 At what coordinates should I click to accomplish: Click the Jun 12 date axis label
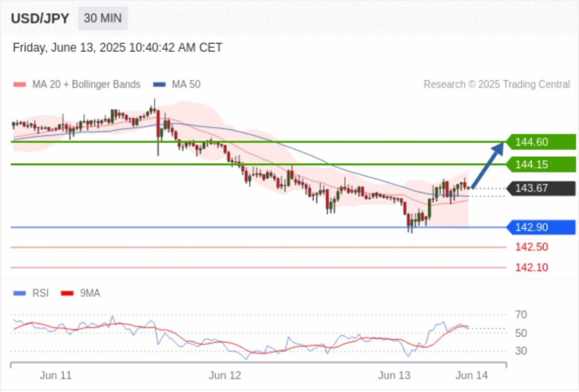(224, 376)
